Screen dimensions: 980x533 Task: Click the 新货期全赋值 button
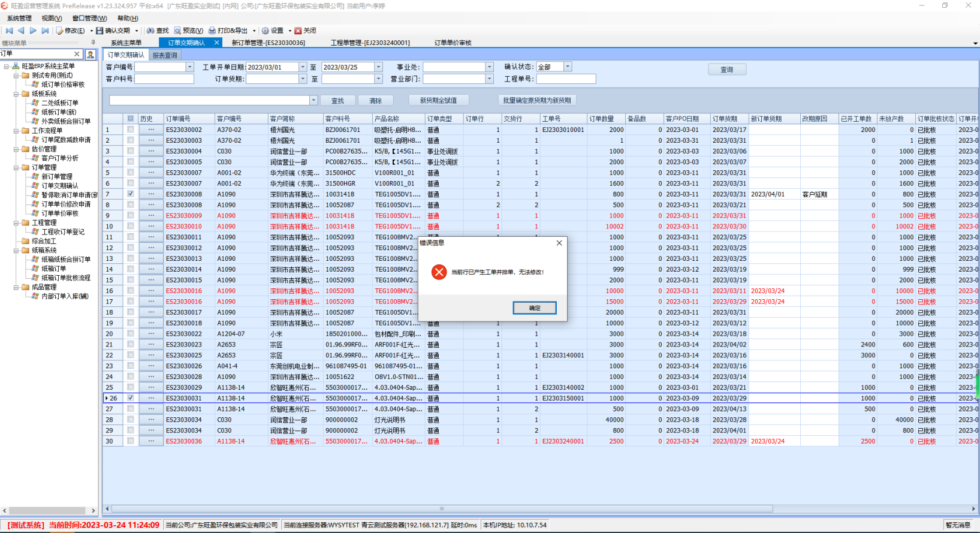(x=438, y=101)
